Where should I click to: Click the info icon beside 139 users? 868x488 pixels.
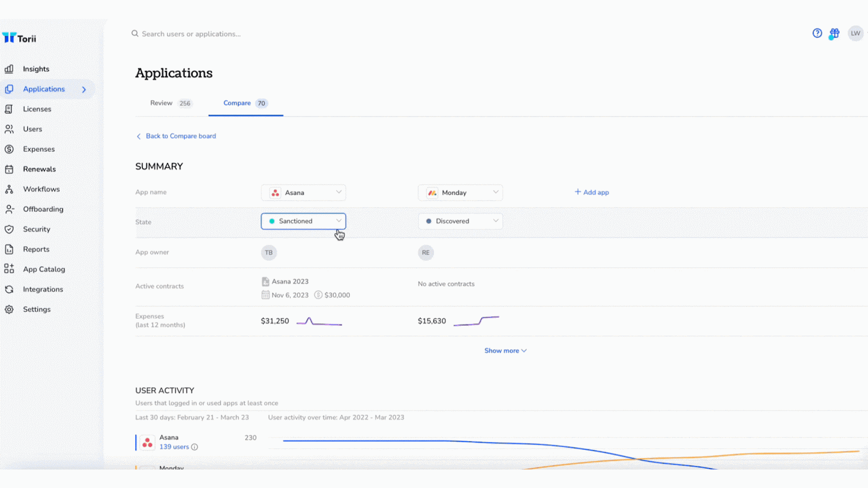coord(195,447)
